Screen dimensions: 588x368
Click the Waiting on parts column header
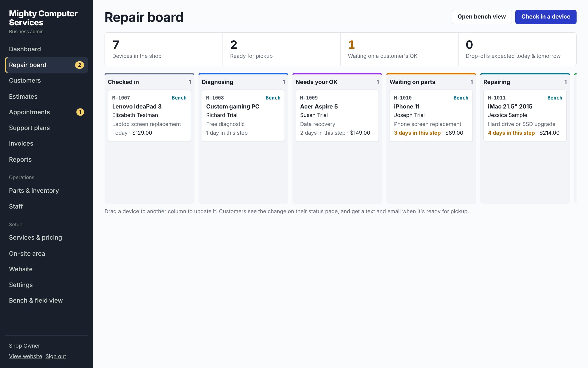(x=431, y=82)
